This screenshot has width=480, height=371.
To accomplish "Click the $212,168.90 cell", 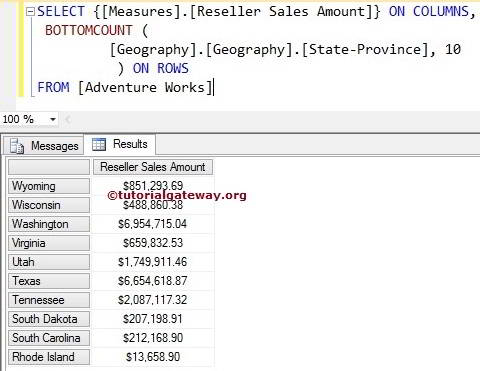I will click(153, 338).
